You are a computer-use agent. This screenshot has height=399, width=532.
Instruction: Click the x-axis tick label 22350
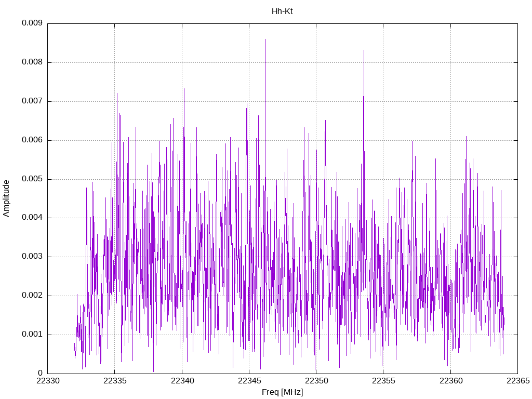coord(316,381)
